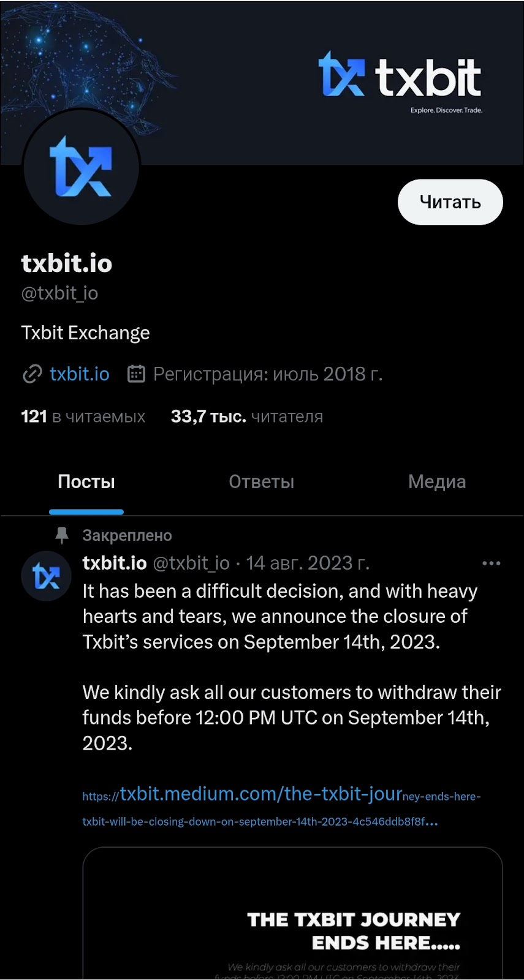
Task: Click the Закреплено pinned post label
Action: (126, 535)
